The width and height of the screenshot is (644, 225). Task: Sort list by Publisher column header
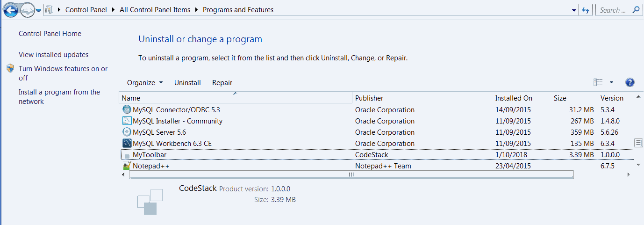422,98
